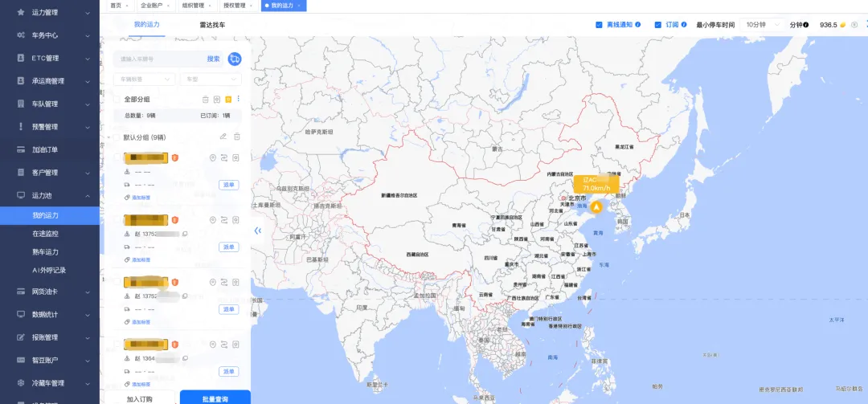Screen dimensions: 868x404
Task: Open 熟车运力 in sidebar
Action: (x=45, y=252)
